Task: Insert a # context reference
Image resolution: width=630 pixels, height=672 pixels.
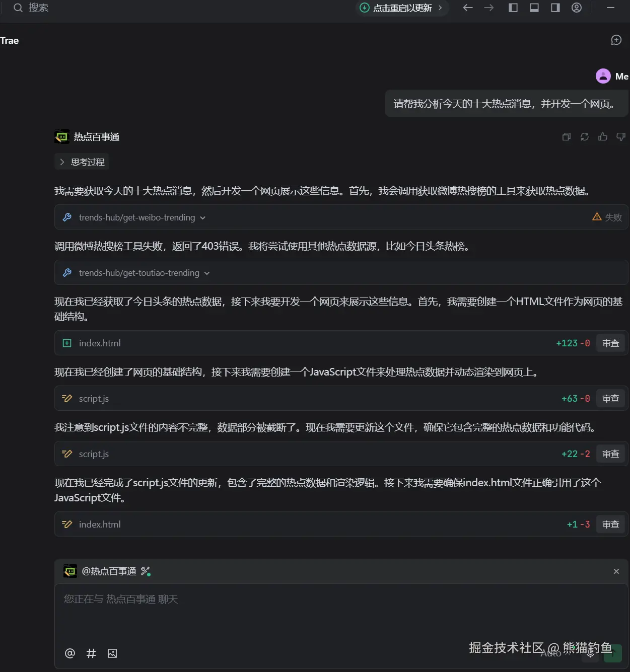Action: click(x=91, y=653)
